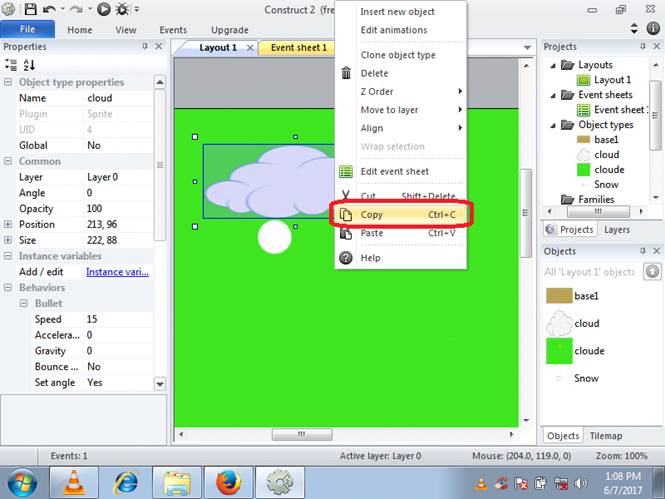Screen dimensions: 665x499
Task: Click the layout horizontal scrollbar thumb
Action: click(x=302, y=434)
